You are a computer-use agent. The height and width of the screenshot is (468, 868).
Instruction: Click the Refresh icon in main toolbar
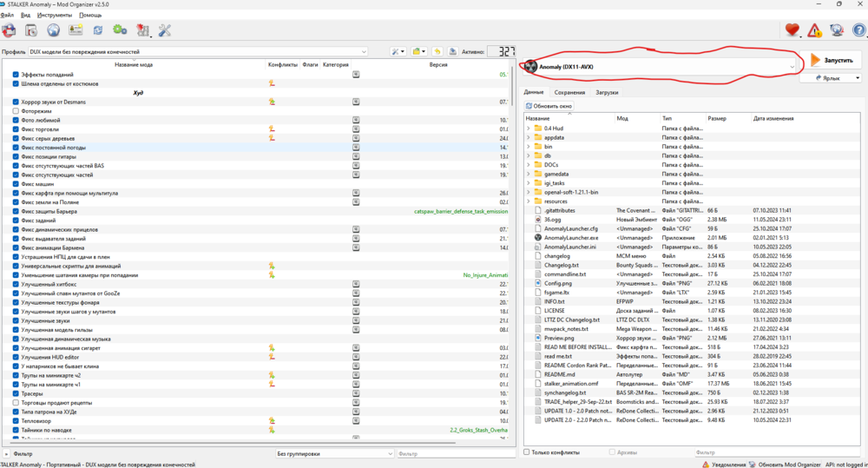[98, 30]
